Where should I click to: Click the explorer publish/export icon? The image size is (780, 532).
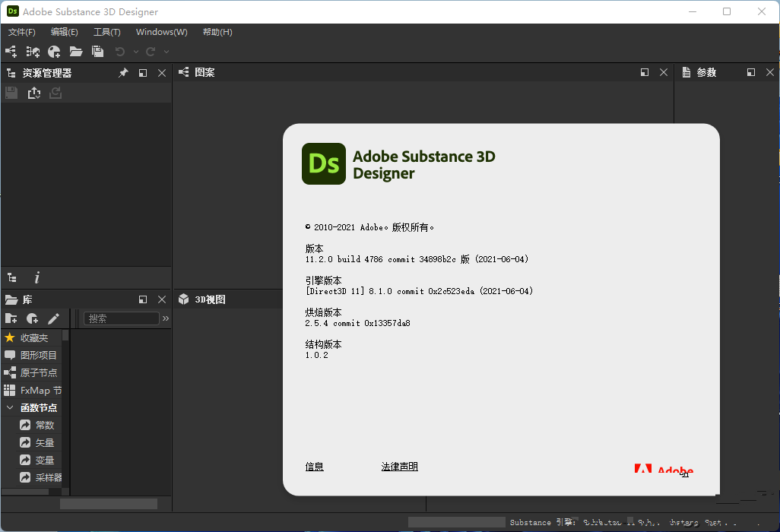tap(33, 93)
